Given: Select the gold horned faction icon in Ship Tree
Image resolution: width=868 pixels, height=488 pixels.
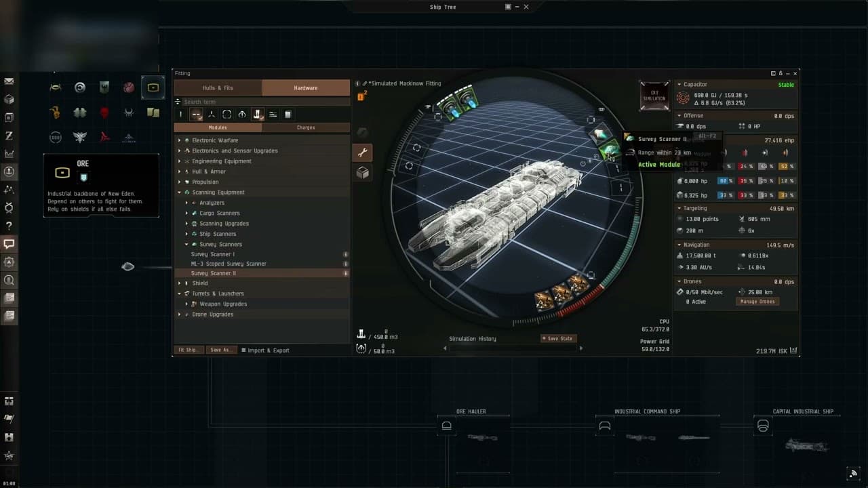Looking at the screenshot, I should (x=56, y=113).
